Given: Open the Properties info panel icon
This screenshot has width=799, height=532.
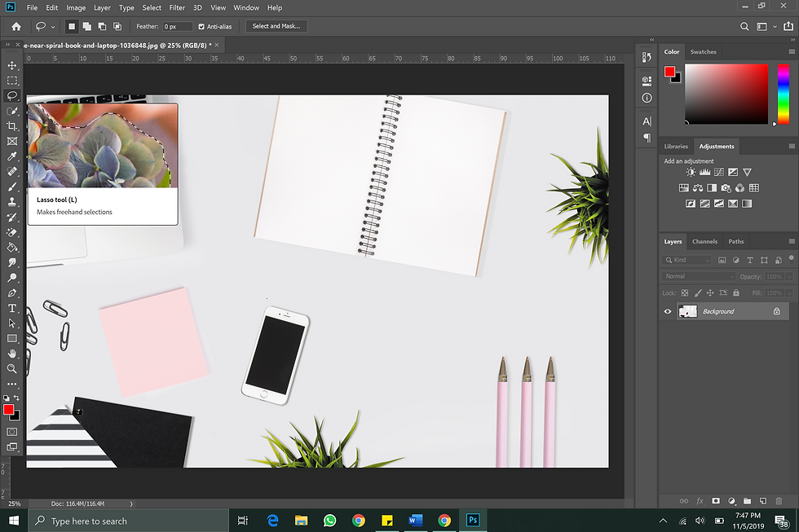Looking at the screenshot, I should 647,98.
